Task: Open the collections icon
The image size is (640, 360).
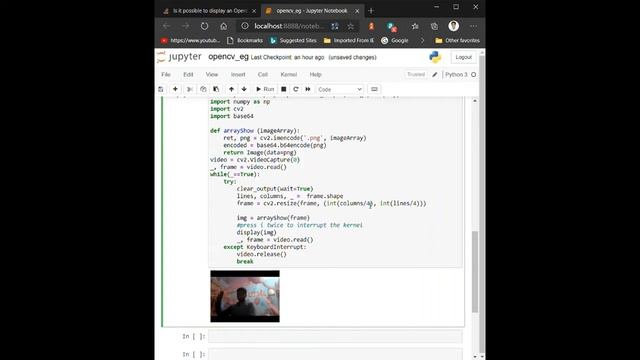Action: [434, 26]
